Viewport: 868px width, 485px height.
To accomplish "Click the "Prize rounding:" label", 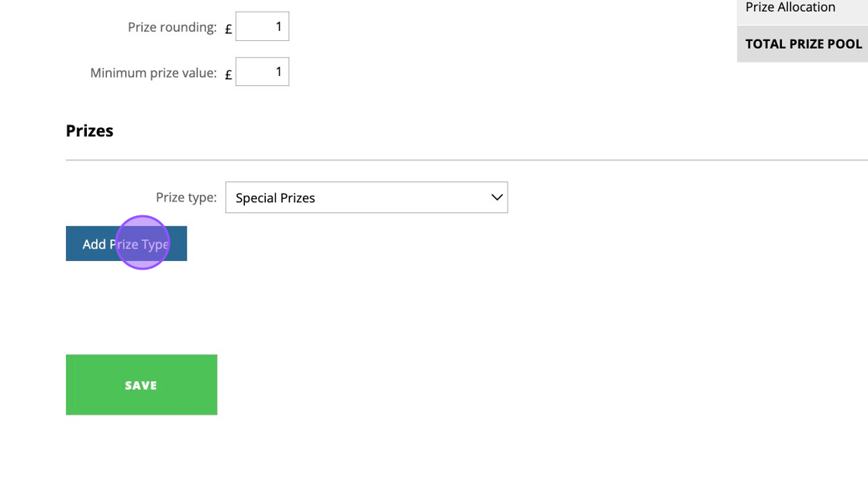I will (x=172, y=27).
